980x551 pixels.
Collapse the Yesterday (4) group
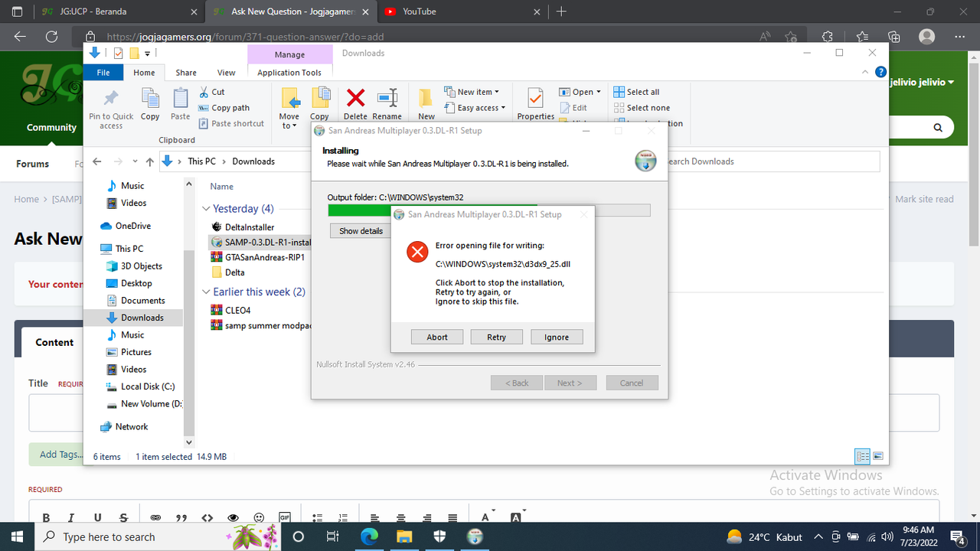click(x=206, y=209)
